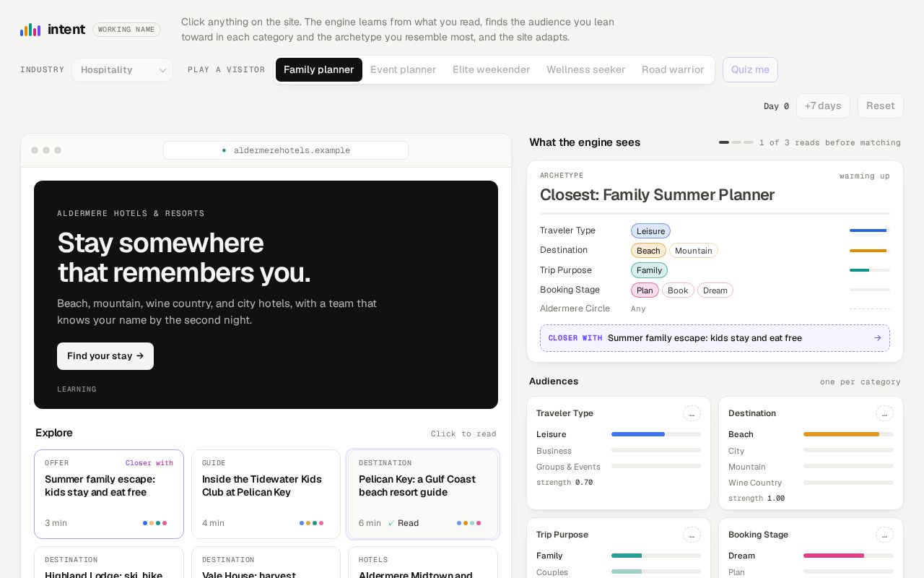Click the reads progress indicator dashes

(x=736, y=142)
